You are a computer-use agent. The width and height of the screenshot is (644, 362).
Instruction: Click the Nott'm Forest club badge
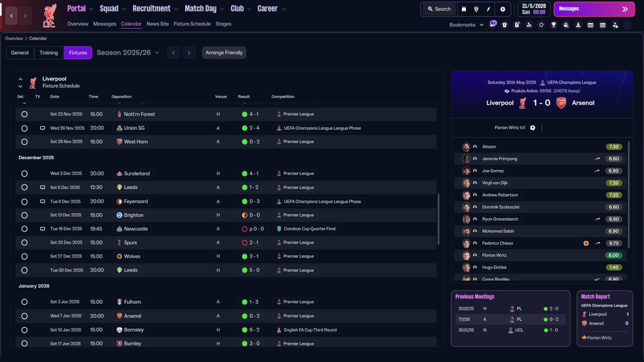(x=119, y=114)
